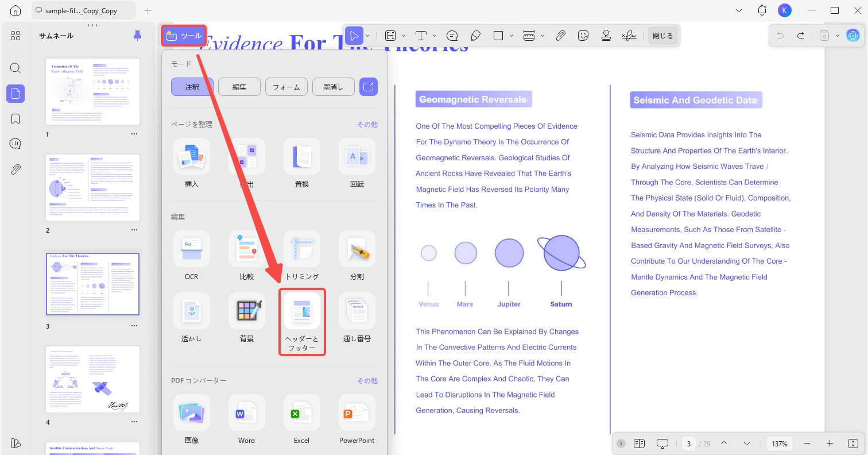868x455 pixels.
Task: Convert PDF to Word
Action: click(247, 420)
